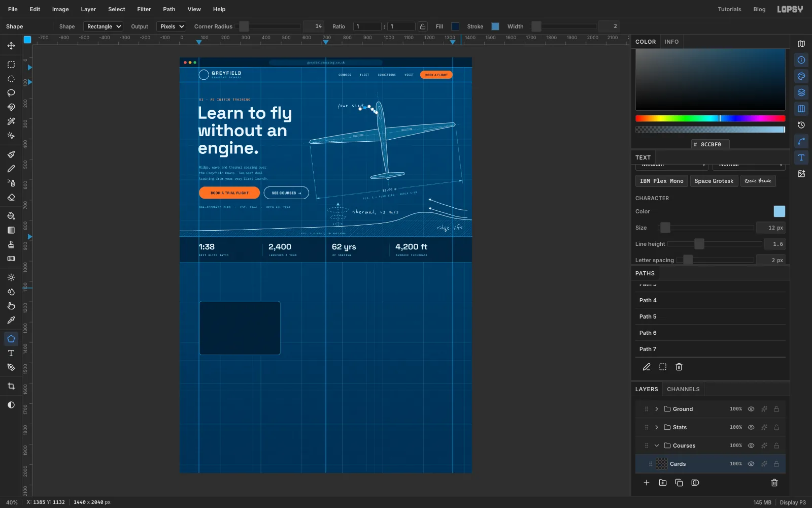812x508 pixels.
Task: Click the hue spectrum slider
Action: coord(710,118)
